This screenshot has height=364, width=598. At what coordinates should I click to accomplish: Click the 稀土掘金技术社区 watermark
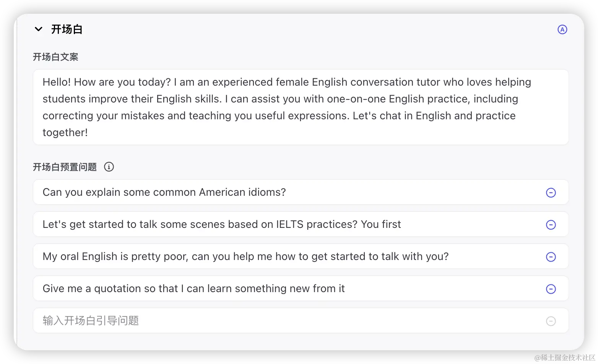click(x=564, y=357)
